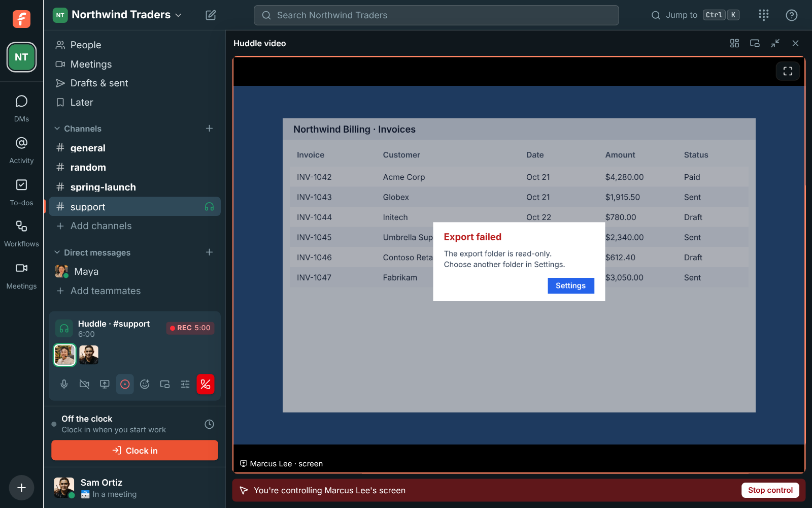The width and height of the screenshot is (812, 508).
Task: Click the Stop control button
Action: coord(770,490)
